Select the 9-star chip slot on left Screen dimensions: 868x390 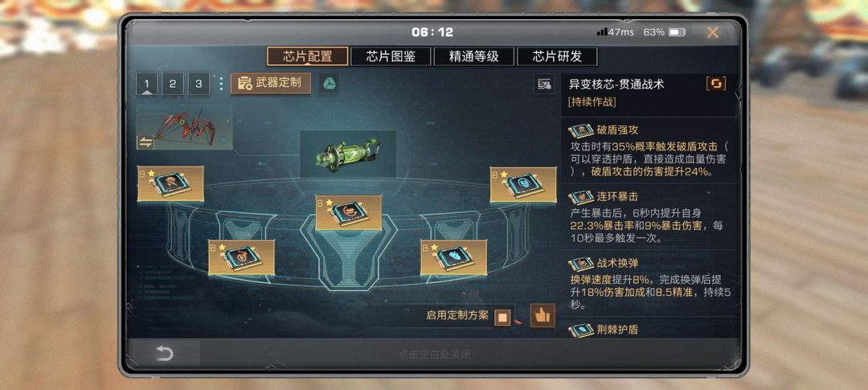170,183
